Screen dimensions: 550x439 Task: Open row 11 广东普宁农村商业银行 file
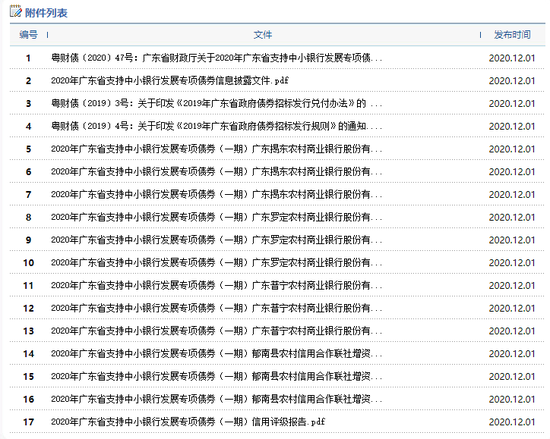click(x=216, y=285)
